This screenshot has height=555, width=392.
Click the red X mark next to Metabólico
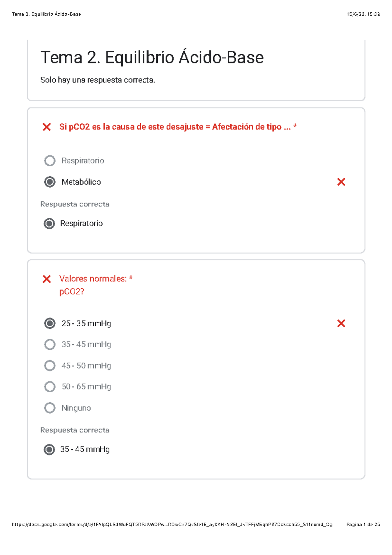341,182
